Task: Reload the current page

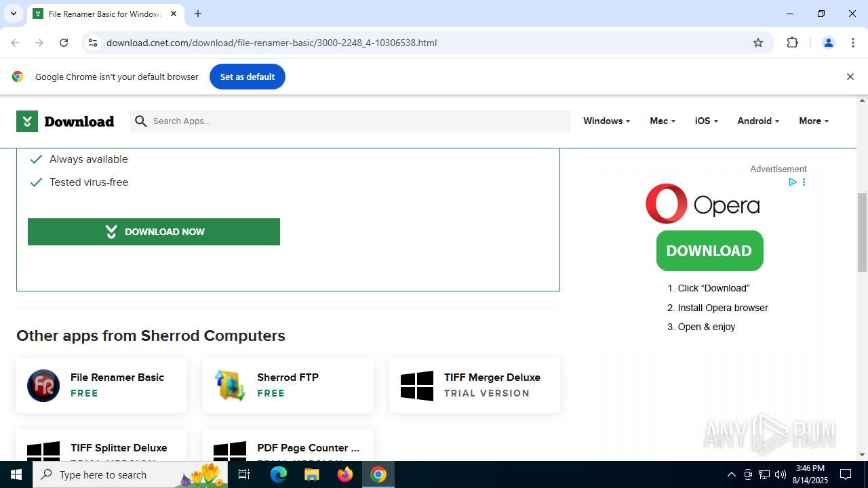Action: 64,43
